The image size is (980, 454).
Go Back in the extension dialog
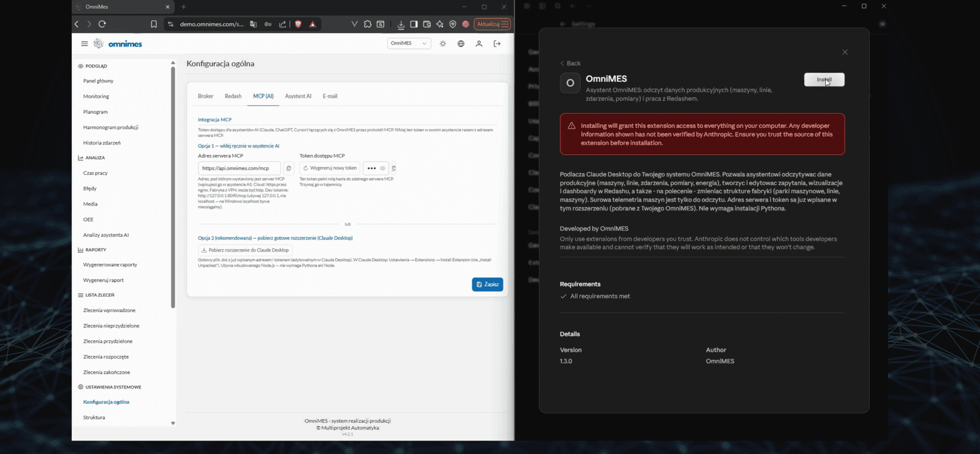click(570, 63)
